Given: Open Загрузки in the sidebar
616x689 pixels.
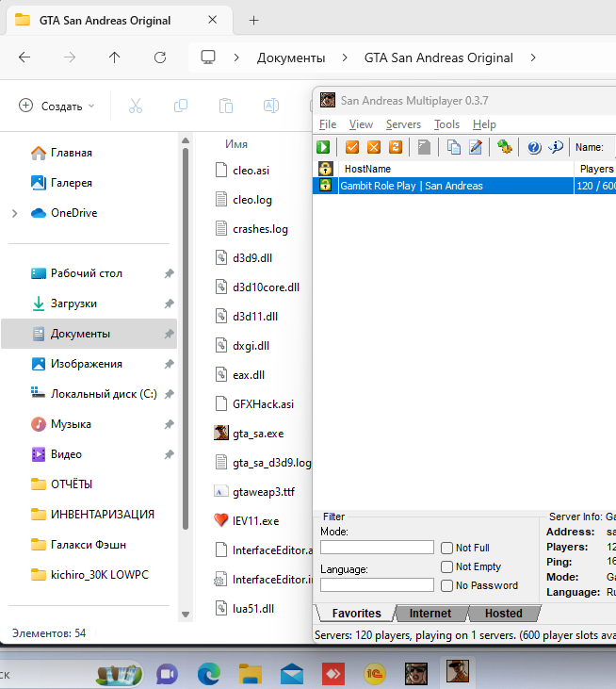Looking at the screenshot, I should [x=73, y=303].
